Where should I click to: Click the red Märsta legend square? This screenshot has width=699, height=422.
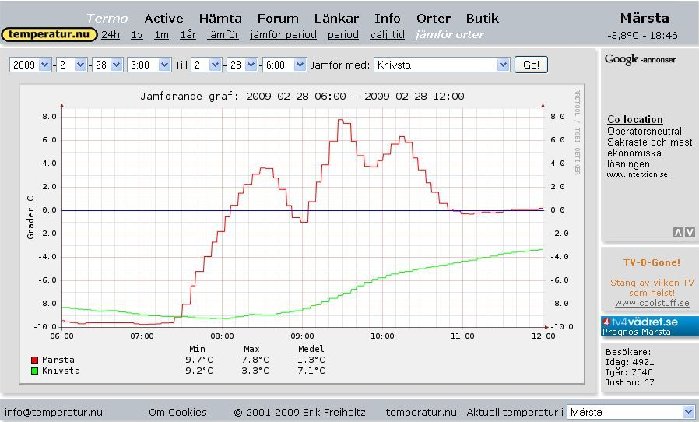[x=33, y=359]
